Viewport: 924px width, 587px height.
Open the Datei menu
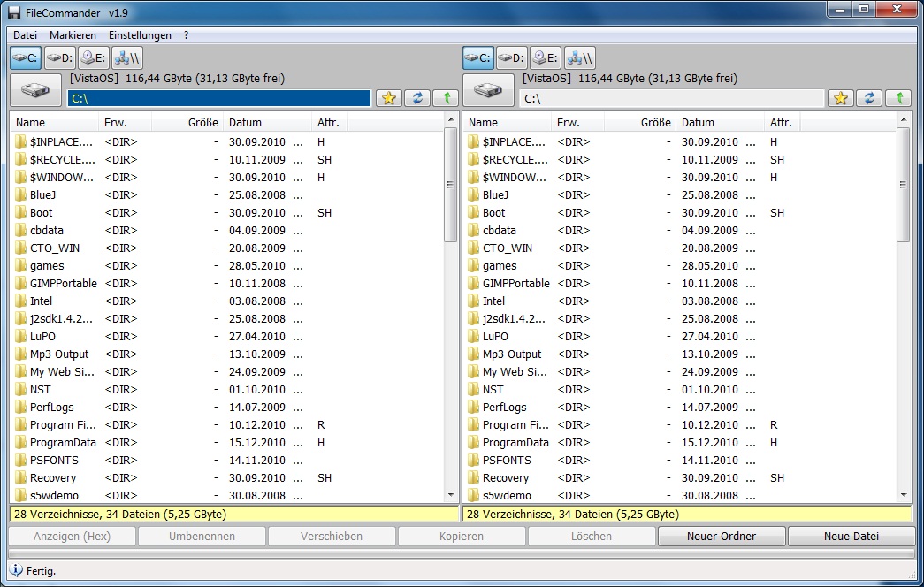[x=25, y=35]
